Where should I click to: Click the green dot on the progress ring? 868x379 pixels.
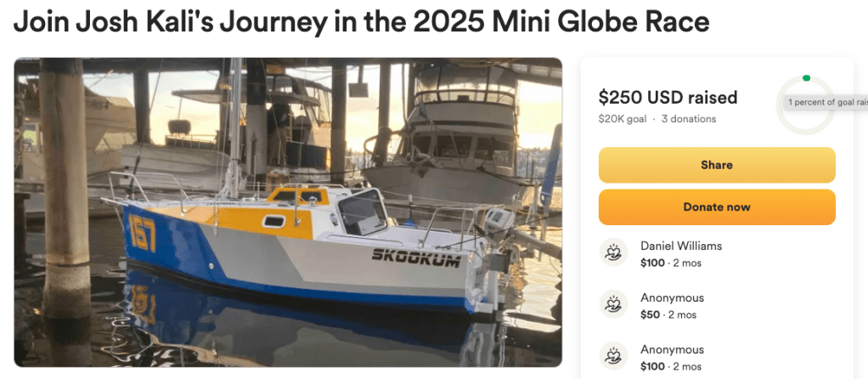pyautogui.click(x=806, y=78)
